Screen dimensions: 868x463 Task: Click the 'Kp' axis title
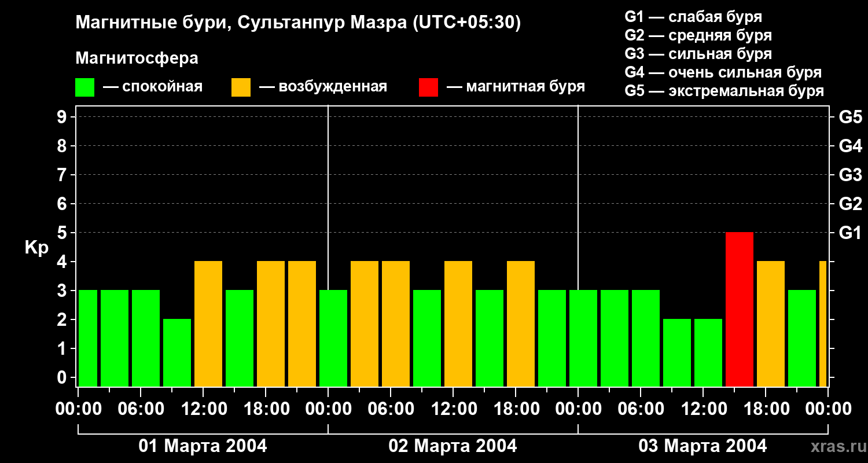pyautogui.click(x=36, y=248)
